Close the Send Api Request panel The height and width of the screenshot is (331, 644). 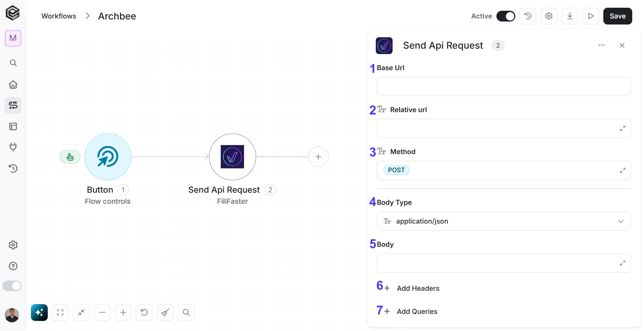coord(622,45)
